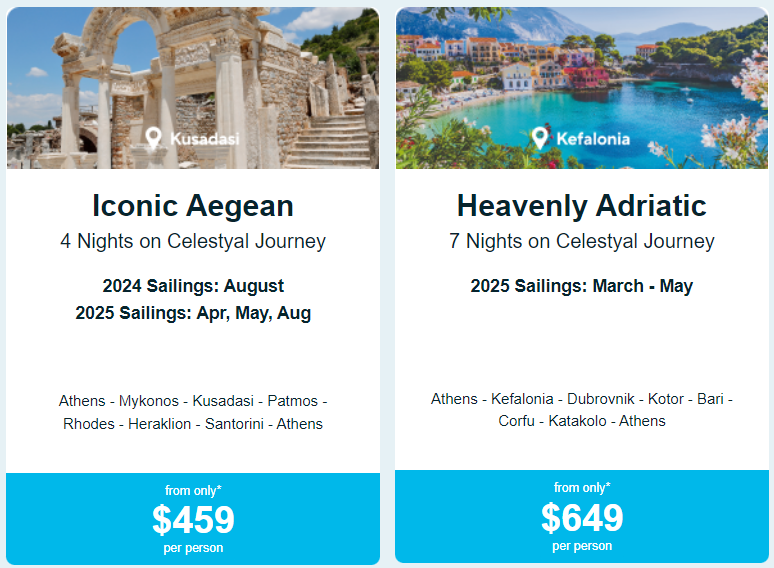Select the Kefalonia location label

tap(594, 139)
